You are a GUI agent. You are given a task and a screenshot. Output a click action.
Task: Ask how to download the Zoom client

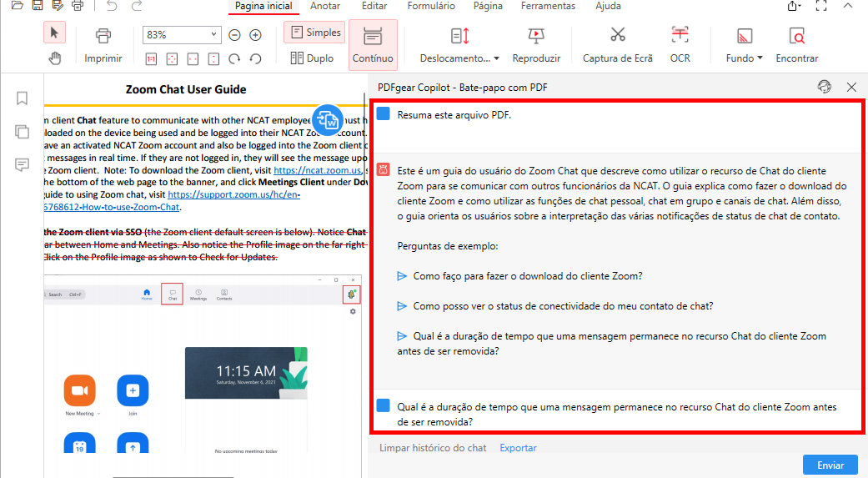click(528, 276)
